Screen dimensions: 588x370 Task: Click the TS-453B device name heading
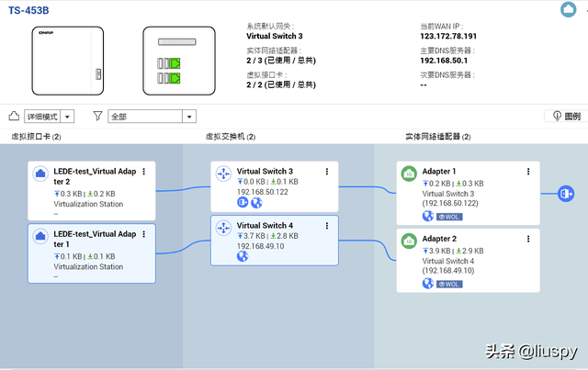pyautogui.click(x=28, y=10)
